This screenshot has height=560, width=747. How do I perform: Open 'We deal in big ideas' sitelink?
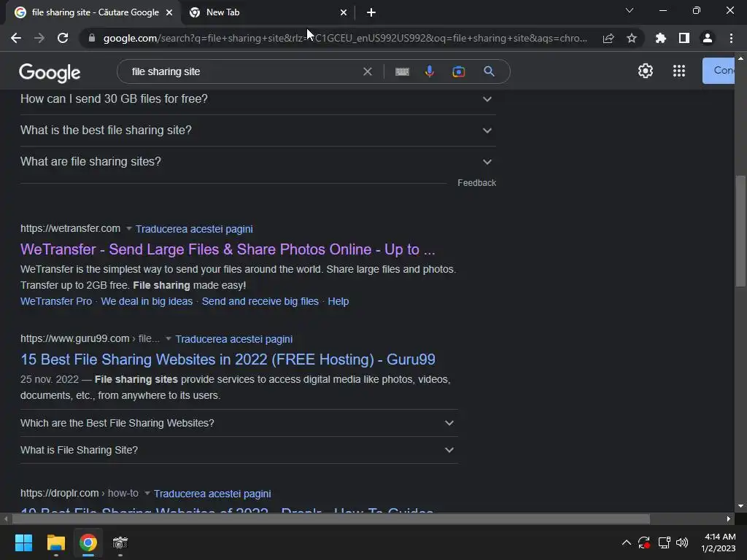[147, 301]
